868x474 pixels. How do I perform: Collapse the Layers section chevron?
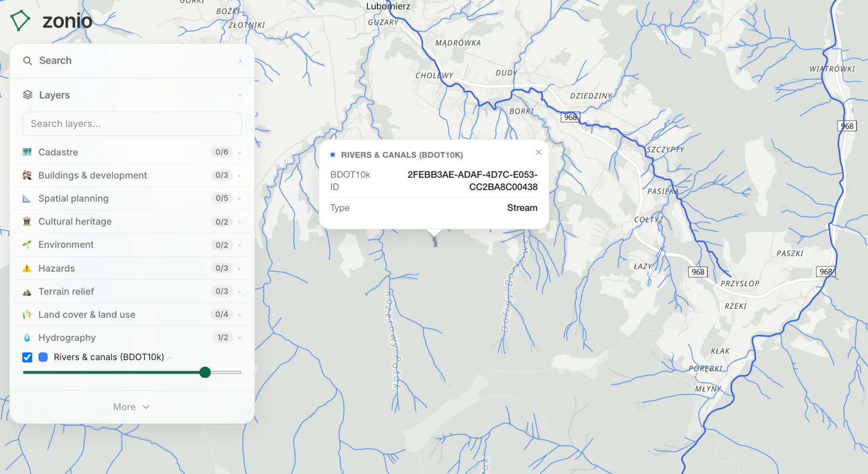(x=240, y=95)
